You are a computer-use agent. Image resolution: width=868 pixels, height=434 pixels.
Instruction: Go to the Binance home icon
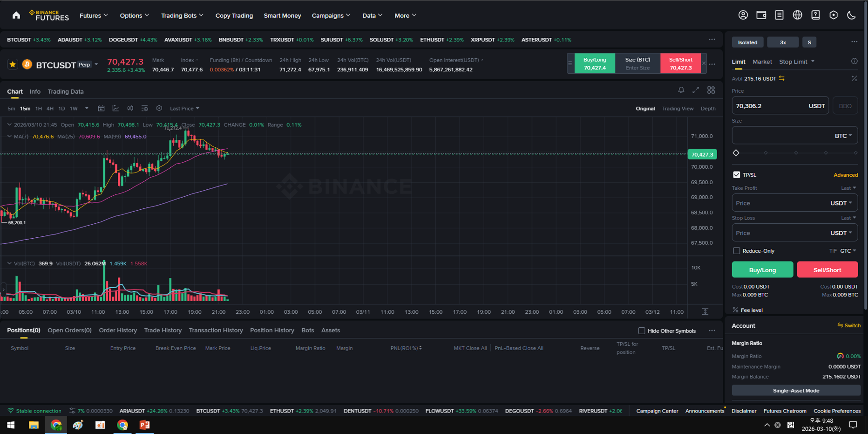pyautogui.click(x=16, y=15)
